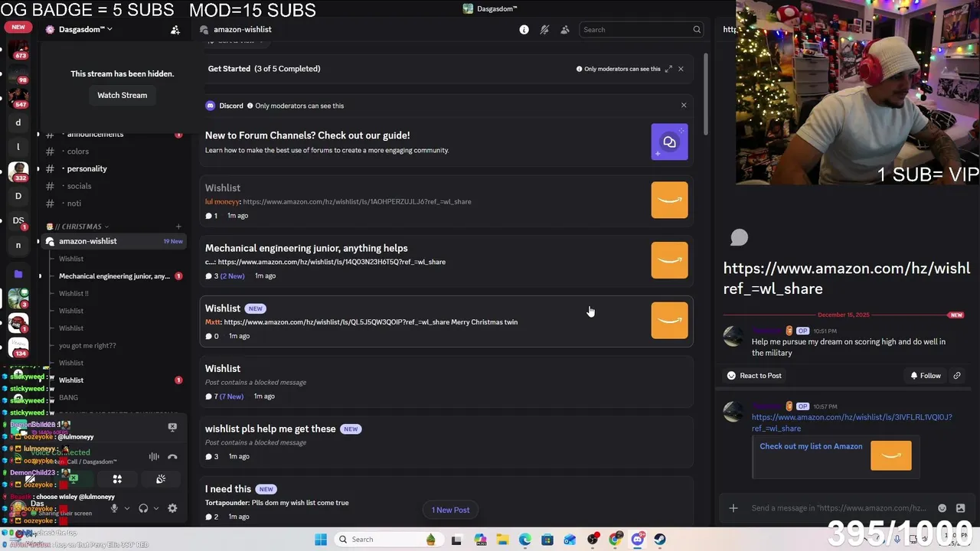The image size is (980, 551).
Task: Focus the thread message input box
Action: pyautogui.click(x=838, y=508)
